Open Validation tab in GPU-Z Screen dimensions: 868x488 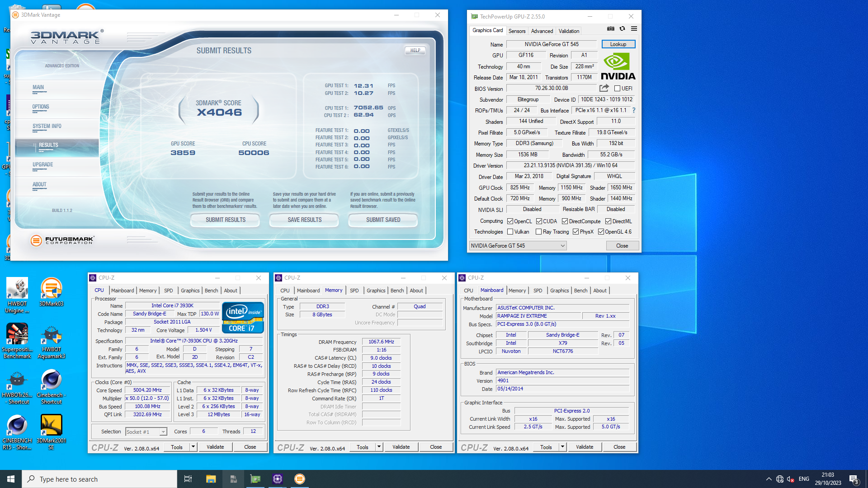[x=569, y=31]
